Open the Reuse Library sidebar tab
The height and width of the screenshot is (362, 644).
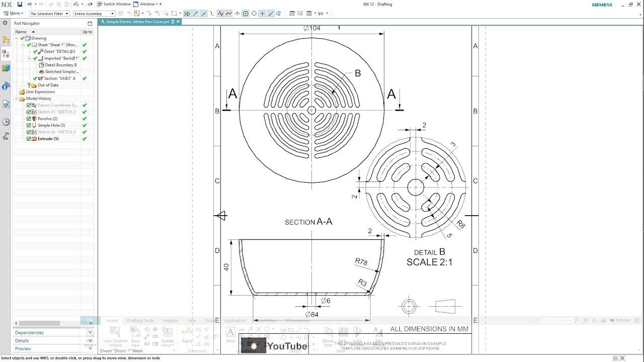pos(6,68)
